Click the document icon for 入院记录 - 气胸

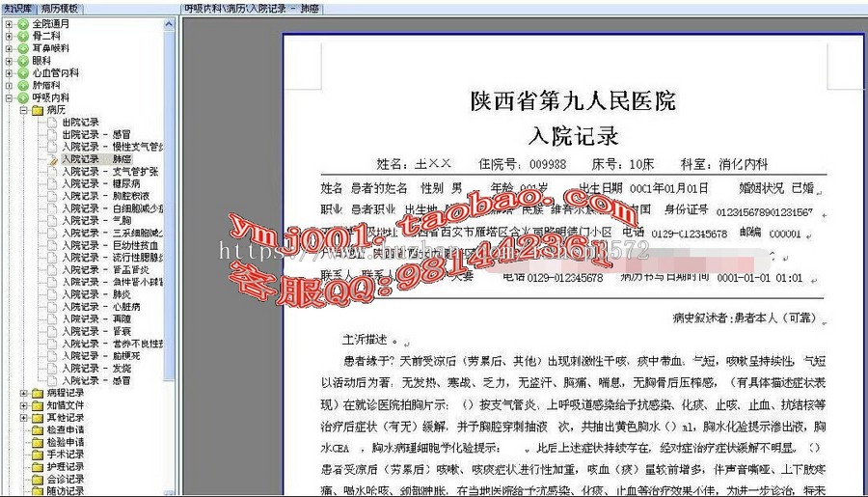52,221
